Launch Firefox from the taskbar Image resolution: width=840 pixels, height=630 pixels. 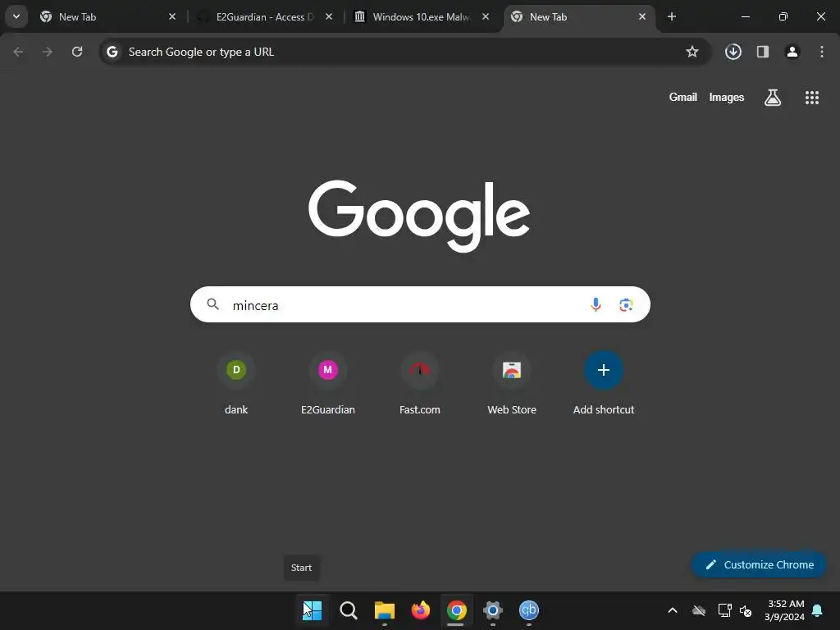coord(421,610)
